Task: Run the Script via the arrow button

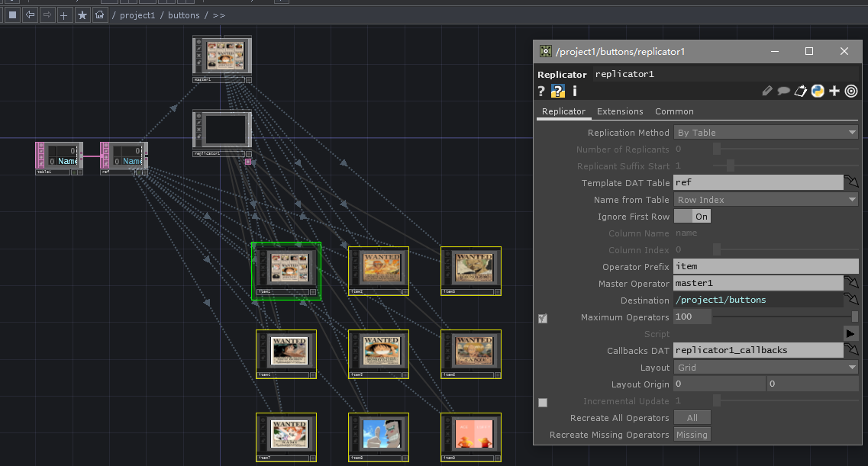Action: point(850,333)
